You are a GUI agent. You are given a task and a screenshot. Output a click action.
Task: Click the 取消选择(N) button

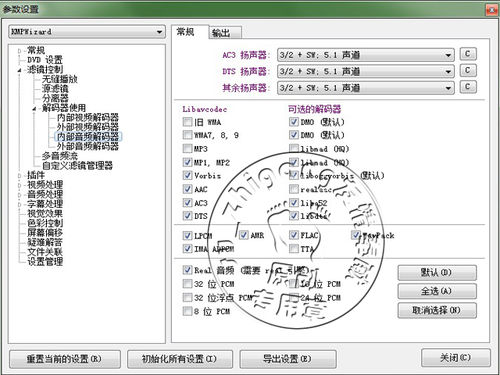[437, 310]
